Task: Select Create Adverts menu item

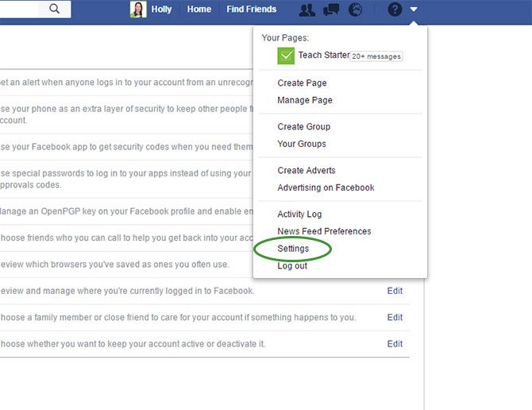Action: point(306,170)
